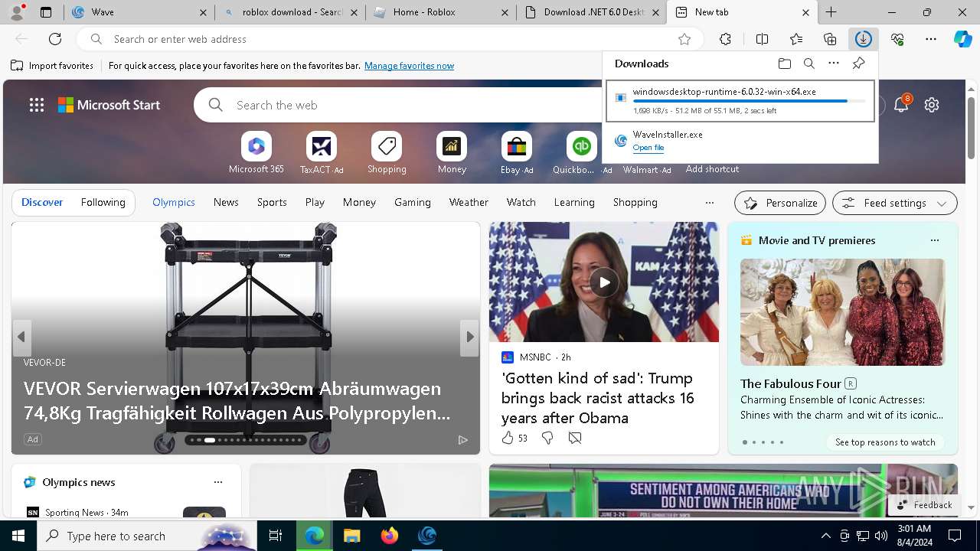Open TaxACT ad shortcut
The width and height of the screenshot is (980, 551).
[322, 153]
